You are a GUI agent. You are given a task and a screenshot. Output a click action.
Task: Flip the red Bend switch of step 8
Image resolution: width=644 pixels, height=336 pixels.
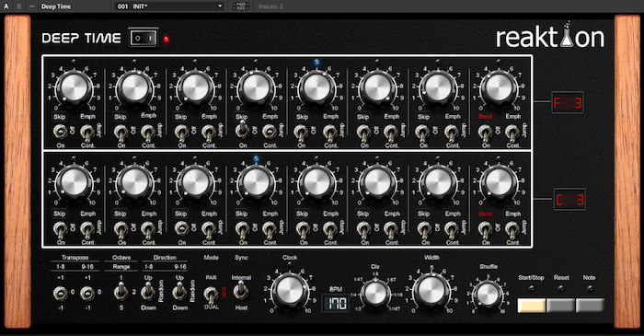485,133
